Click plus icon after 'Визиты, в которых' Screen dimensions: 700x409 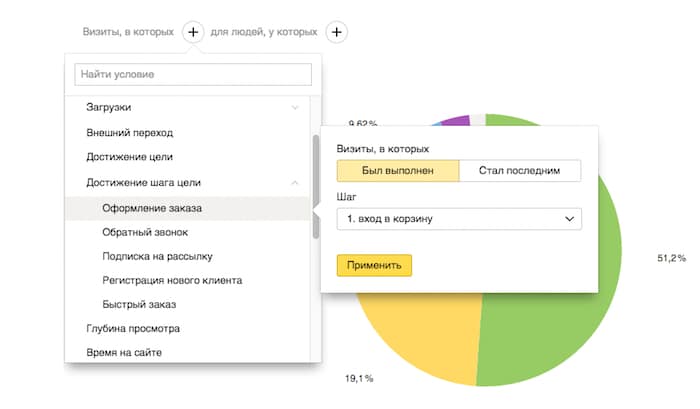click(x=193, y=32)
